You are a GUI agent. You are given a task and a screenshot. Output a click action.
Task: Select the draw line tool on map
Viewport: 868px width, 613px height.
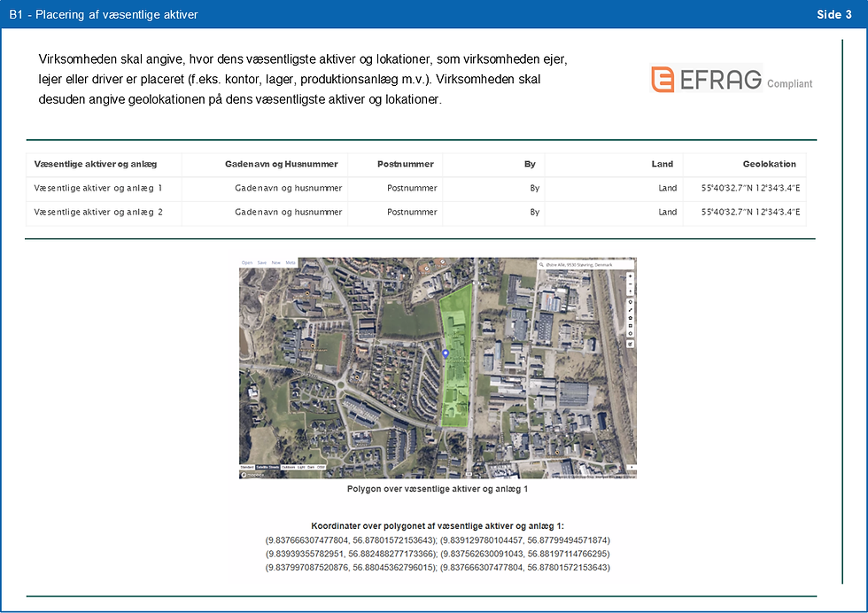click(x=630, y=310)
